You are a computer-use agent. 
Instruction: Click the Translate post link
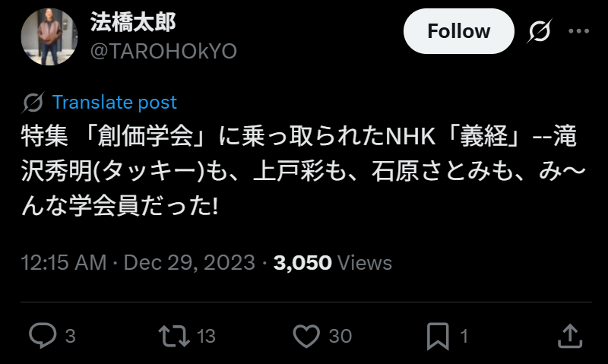[x=115, y=103]
